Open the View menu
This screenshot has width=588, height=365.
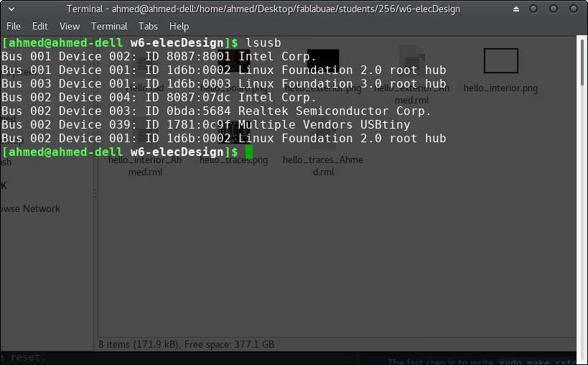[x=70, y=27]
